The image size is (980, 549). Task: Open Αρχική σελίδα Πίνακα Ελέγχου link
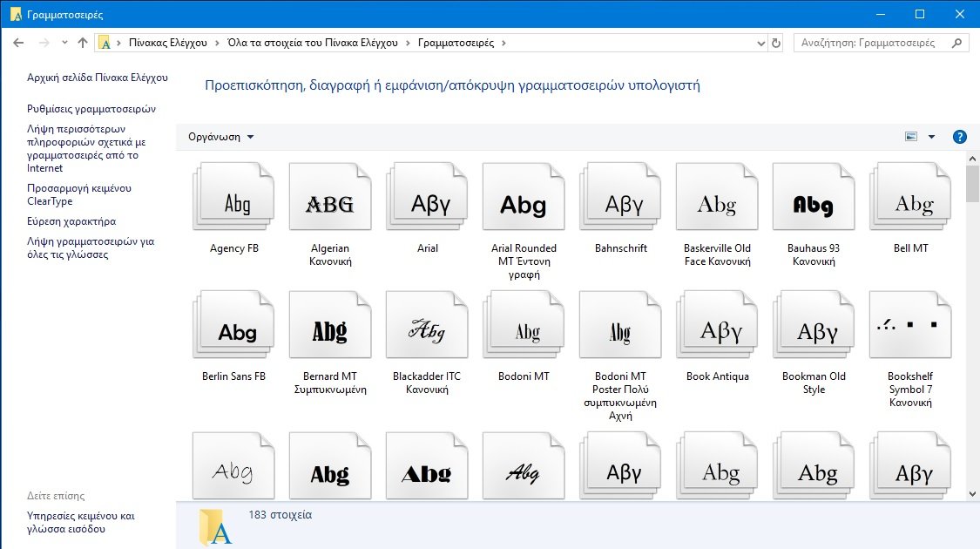click(98, 78)
